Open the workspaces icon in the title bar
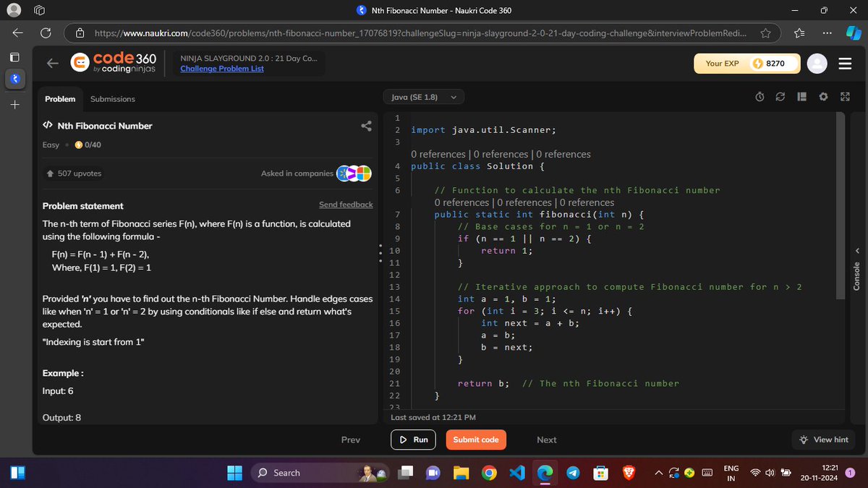This screenshot has width=868, height=488. (x=41, y=11)
